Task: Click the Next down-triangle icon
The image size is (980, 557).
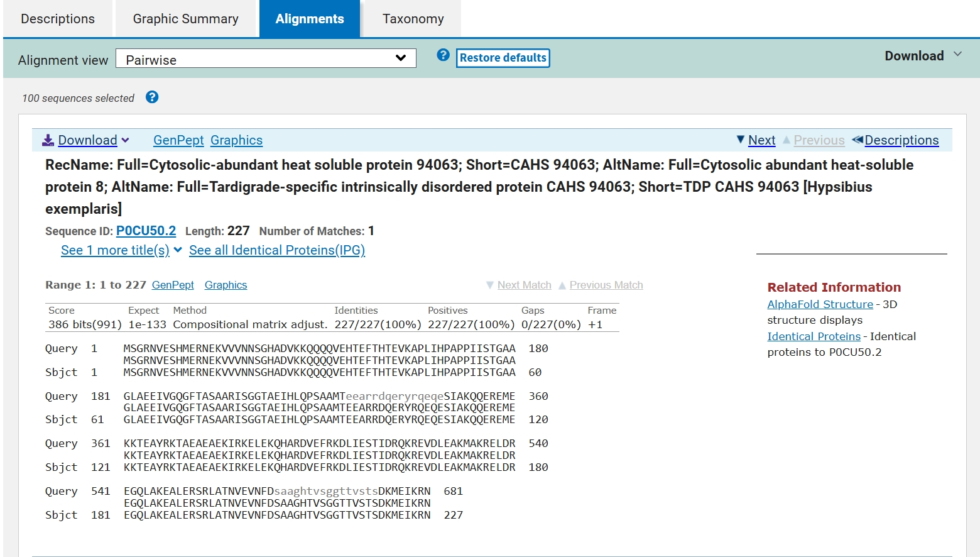Action: (741, 140)
